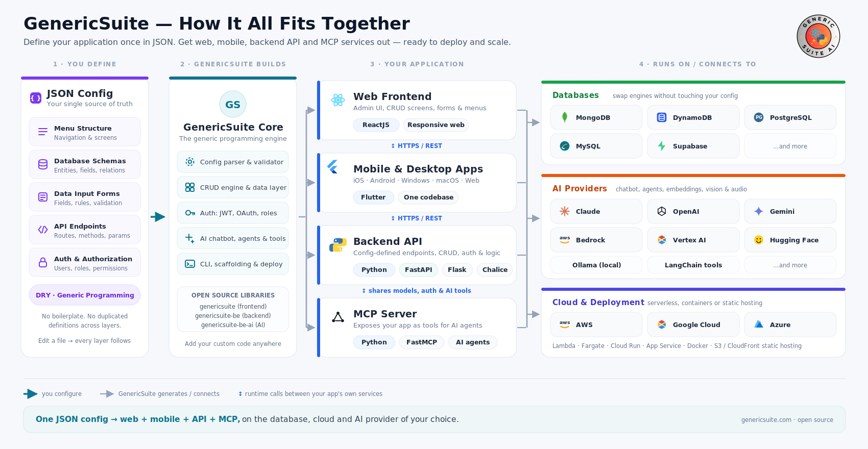Click "Edit a file → every layer follows"

coord(85,341)
